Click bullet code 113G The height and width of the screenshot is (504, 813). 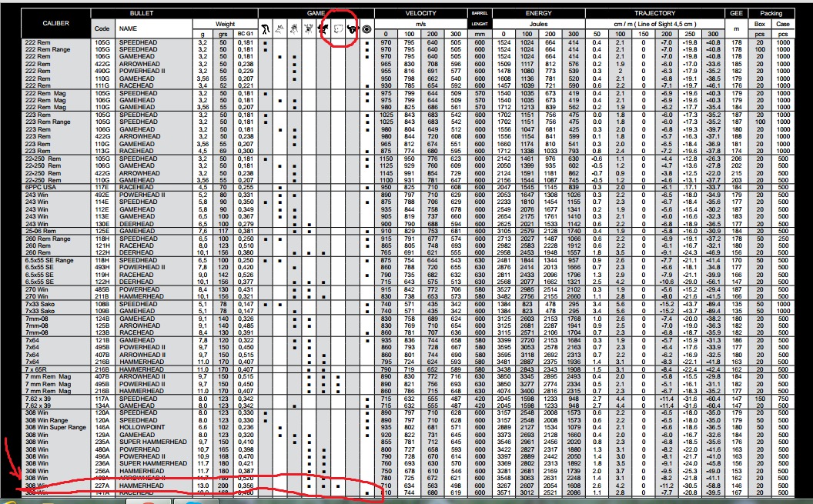[102, 152]
